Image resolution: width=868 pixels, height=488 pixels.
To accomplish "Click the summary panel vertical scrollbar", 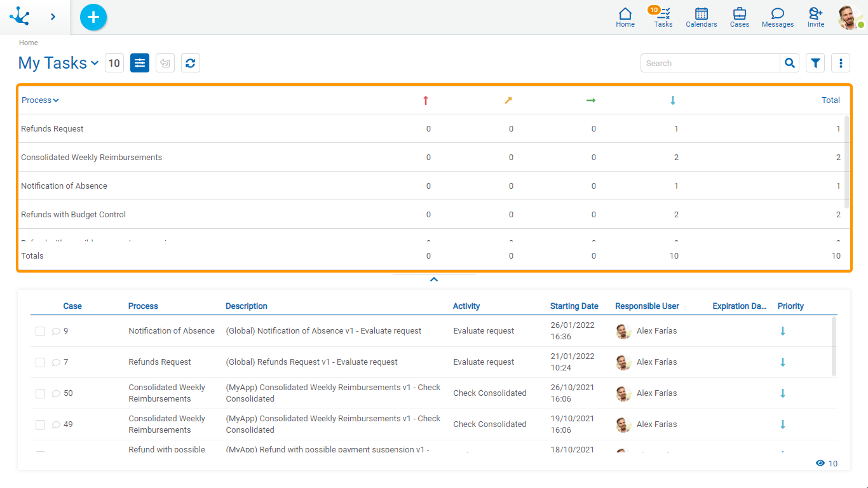I will (846, 162).
